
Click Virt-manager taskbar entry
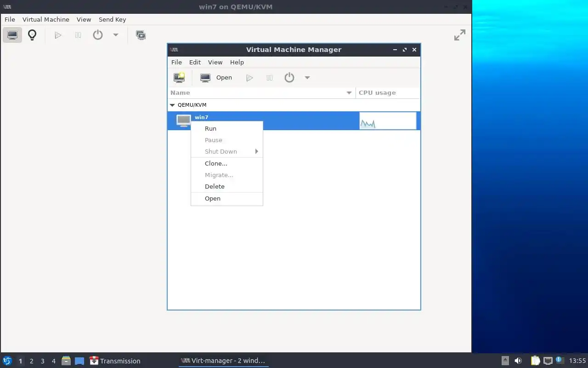click(223, 361)
